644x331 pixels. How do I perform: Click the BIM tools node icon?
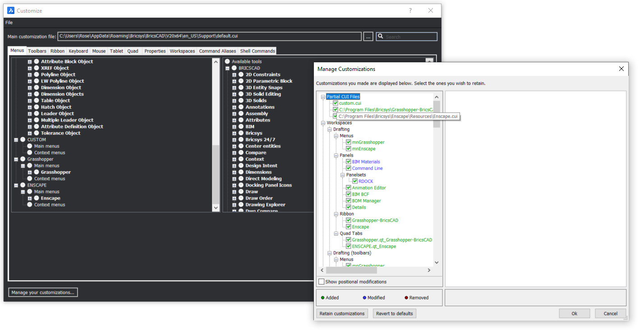(241, 127)
